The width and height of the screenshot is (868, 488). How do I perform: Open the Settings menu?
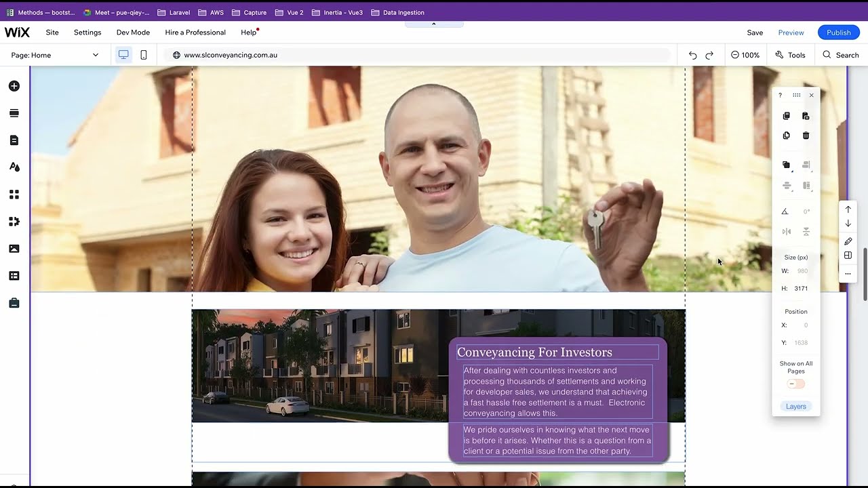(x=87, y=33)
